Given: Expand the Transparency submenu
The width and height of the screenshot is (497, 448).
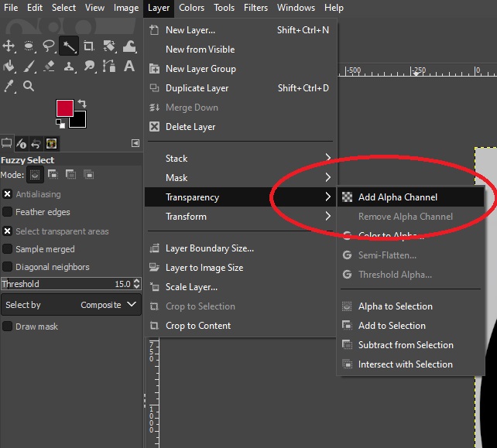Looking at the screenshot, I should [x=240, y=197].
